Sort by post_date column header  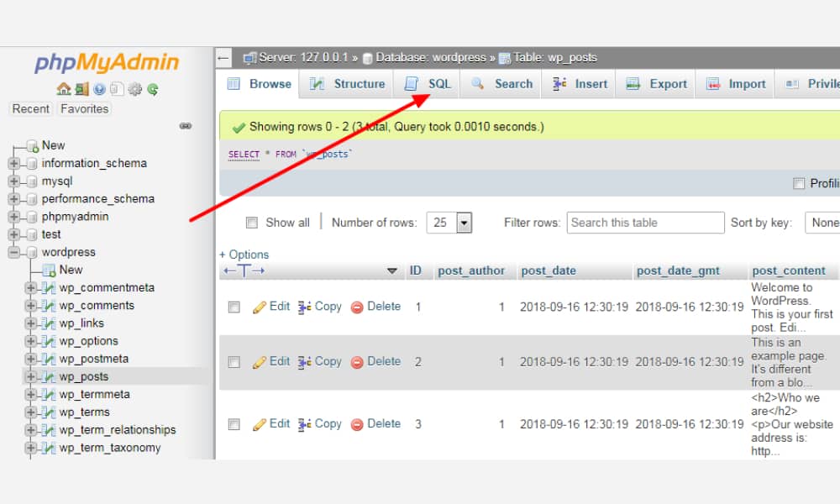point(549,271)
